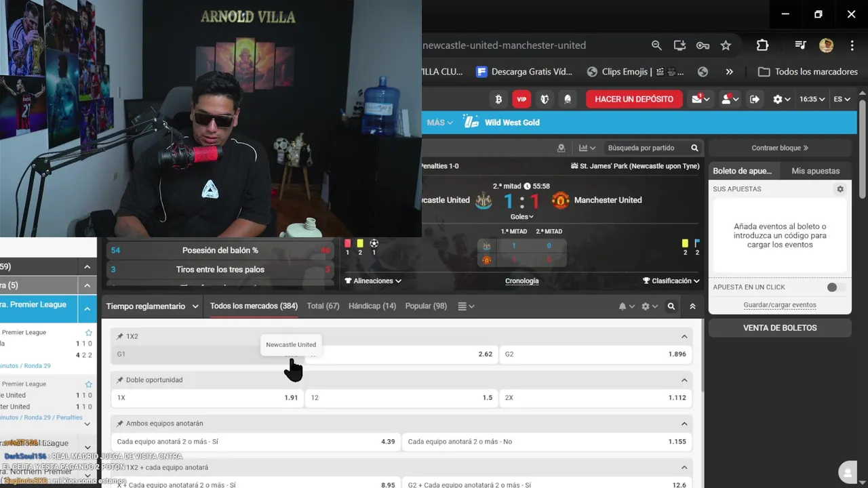Image resolution: width=868 pixels, height=488 pixels.
Task: Open the Cronología link
Action: click(521, 281)
